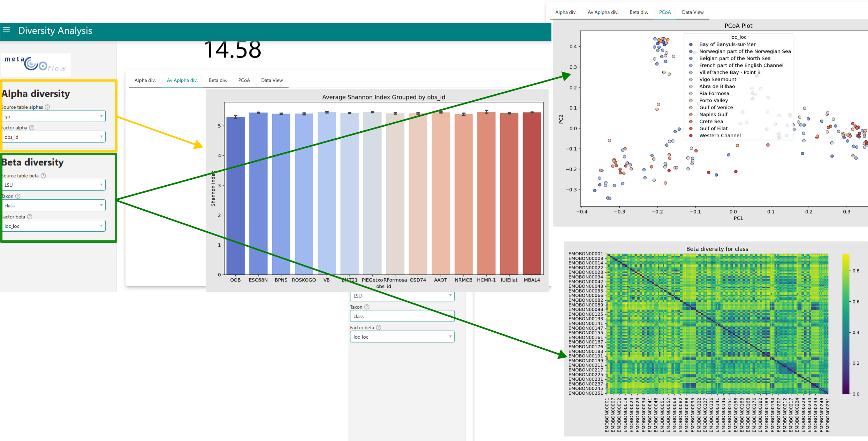Click the beta diversity heatmap colorbar
The image size is (868, 441).
coord(846,324)
